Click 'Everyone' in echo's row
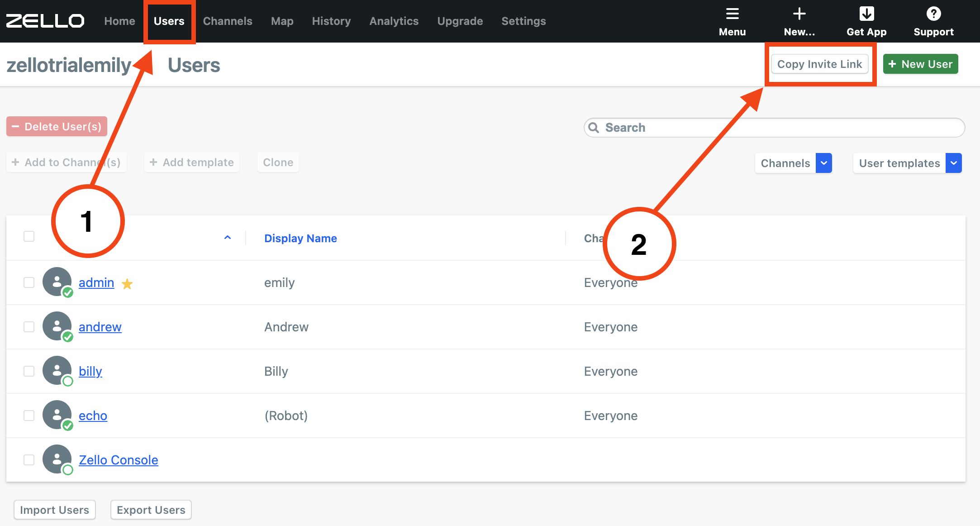Screen dimensions: 980x526 [611, 416]
